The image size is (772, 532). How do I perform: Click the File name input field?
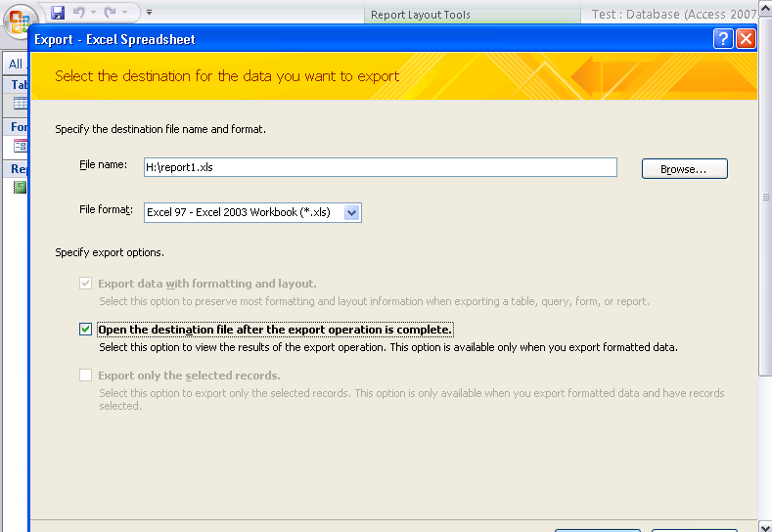coord(380,167)
